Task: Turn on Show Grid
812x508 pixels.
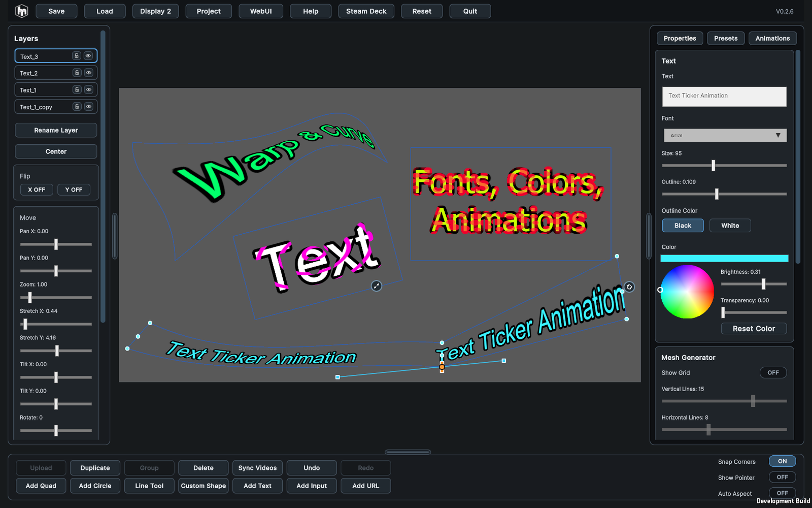Action: pyautogui.click(x=773, y=372)
